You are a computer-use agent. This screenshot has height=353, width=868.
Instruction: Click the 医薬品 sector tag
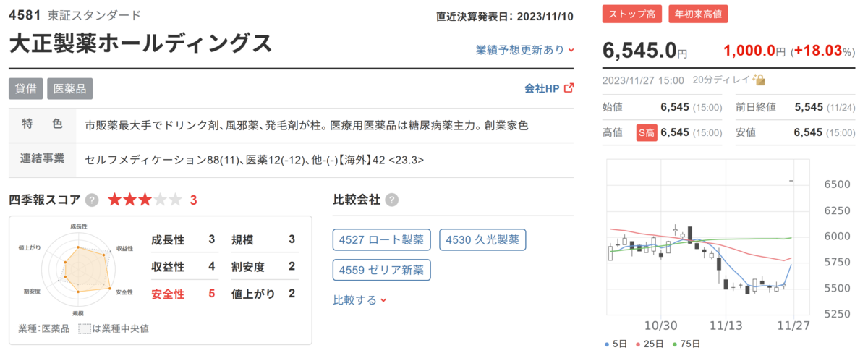70,88
